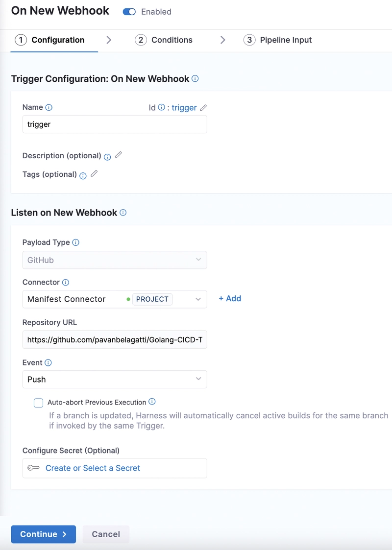Click Create or Select a Secret
Viewport: 392px width, 550px height.
click(x=93, y=468)
